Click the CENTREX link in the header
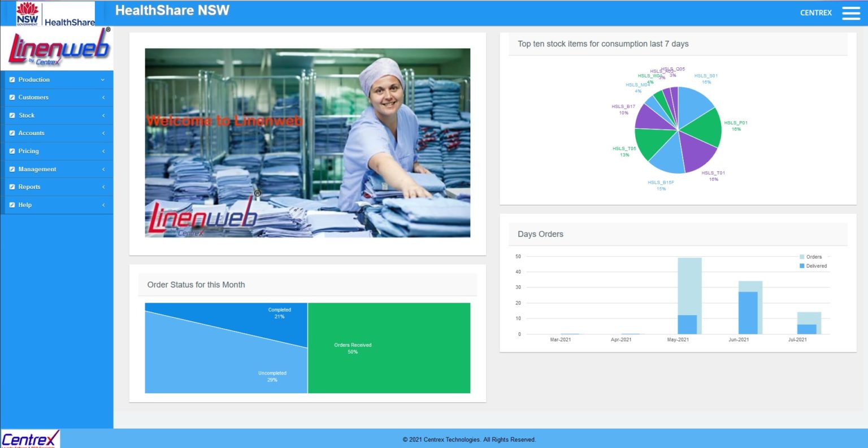868x448 pixels. [x=815, y=12]
